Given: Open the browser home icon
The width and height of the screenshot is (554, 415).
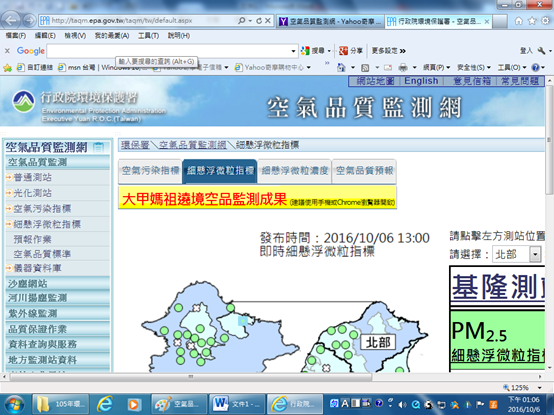Looking at the screenshot, I should [519, 21].
